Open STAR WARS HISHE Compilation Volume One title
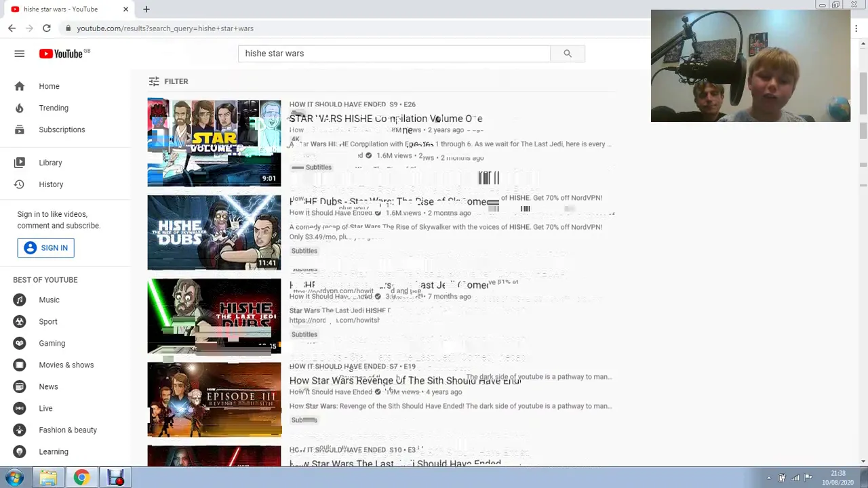Image resolution: width=868 pixels, height=488 pixels. tap(386, 119)
